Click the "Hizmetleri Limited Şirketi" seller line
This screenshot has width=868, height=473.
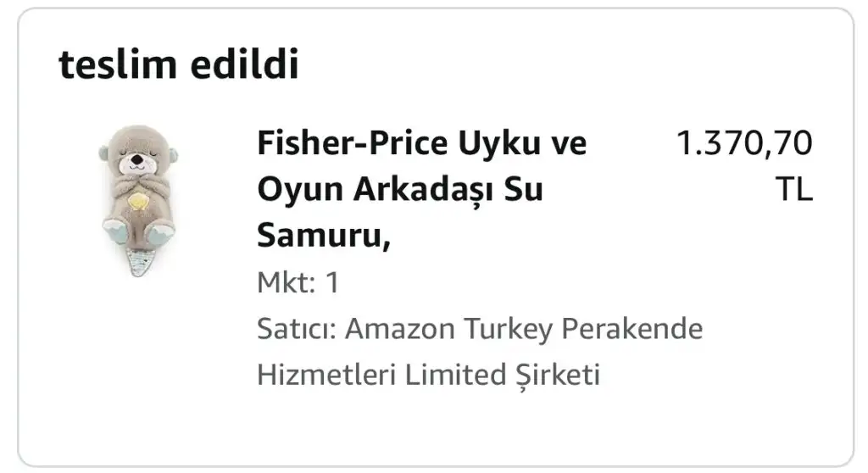point(428,374)
